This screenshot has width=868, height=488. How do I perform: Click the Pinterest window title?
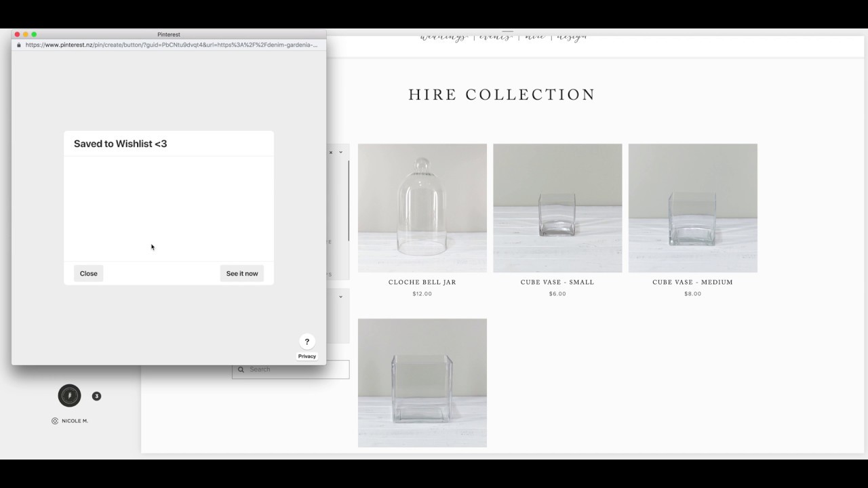click(169, 35)
